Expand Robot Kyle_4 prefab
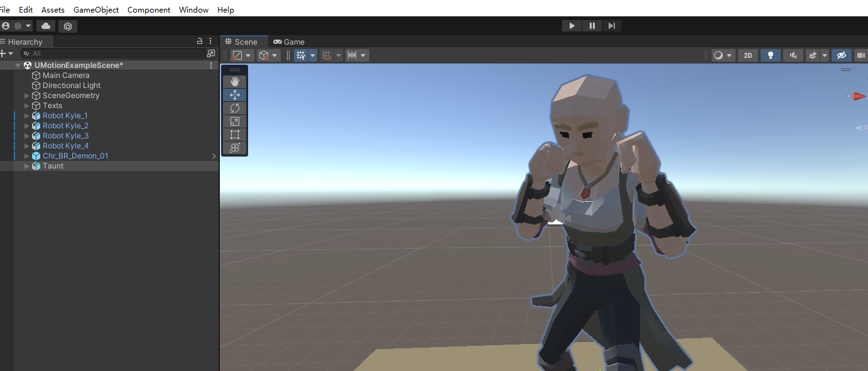868x371 pixels. coord(27,146)
